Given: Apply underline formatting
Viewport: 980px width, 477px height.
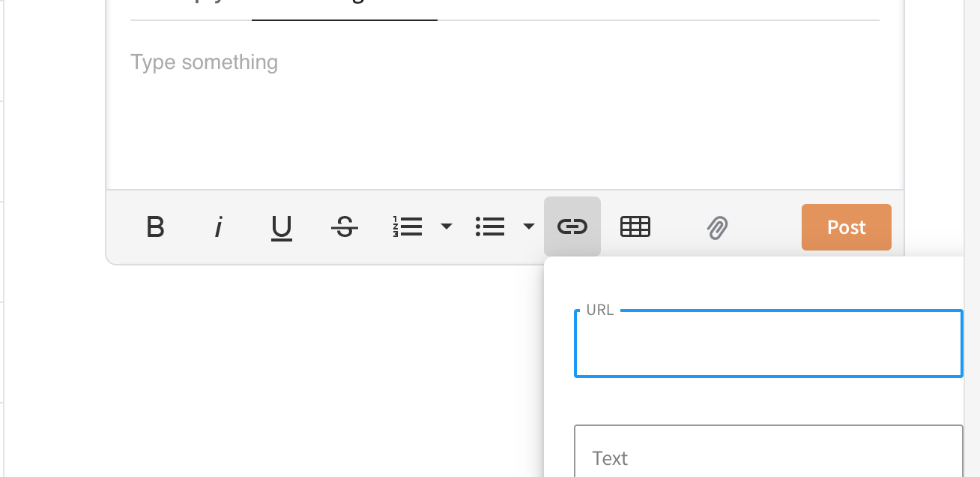Looking at the screenshot, I should coord(281,227).
